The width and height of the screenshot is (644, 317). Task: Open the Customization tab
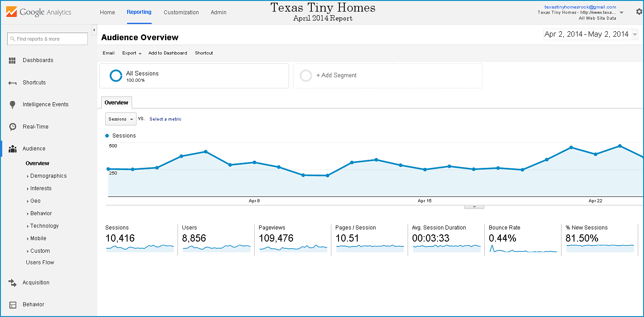(x=181, y=13)
